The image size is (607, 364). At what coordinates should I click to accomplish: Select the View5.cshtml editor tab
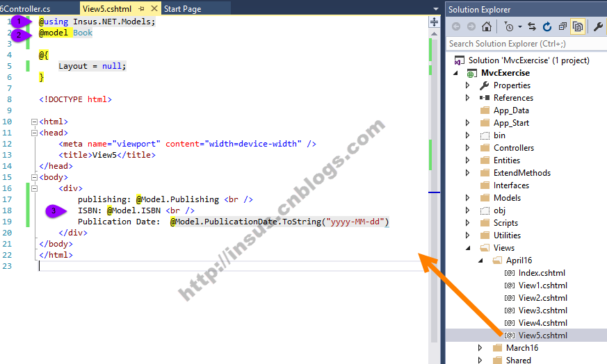(107, 8)
